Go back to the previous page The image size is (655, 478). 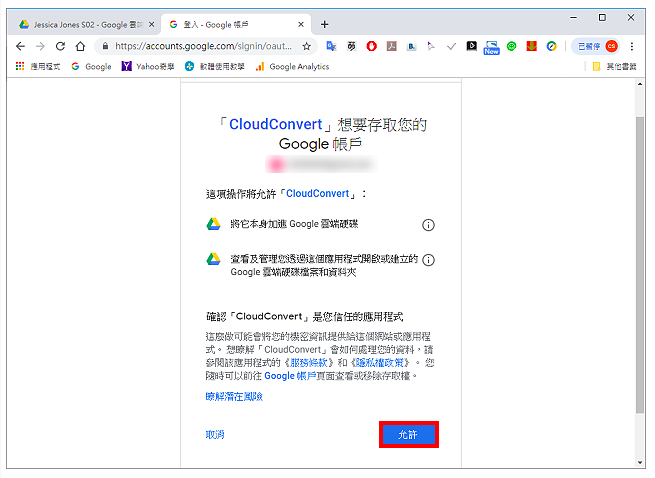click(x=20, y=46)
